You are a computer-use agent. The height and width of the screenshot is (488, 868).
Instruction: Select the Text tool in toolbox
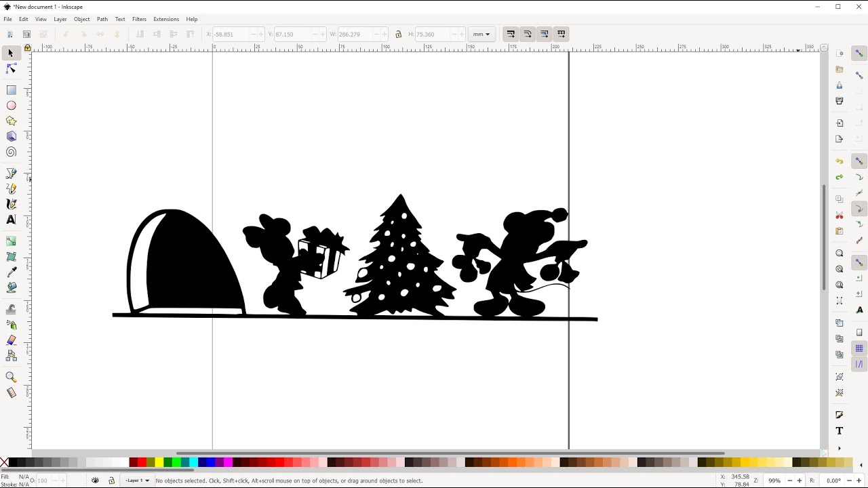(11, 220)
